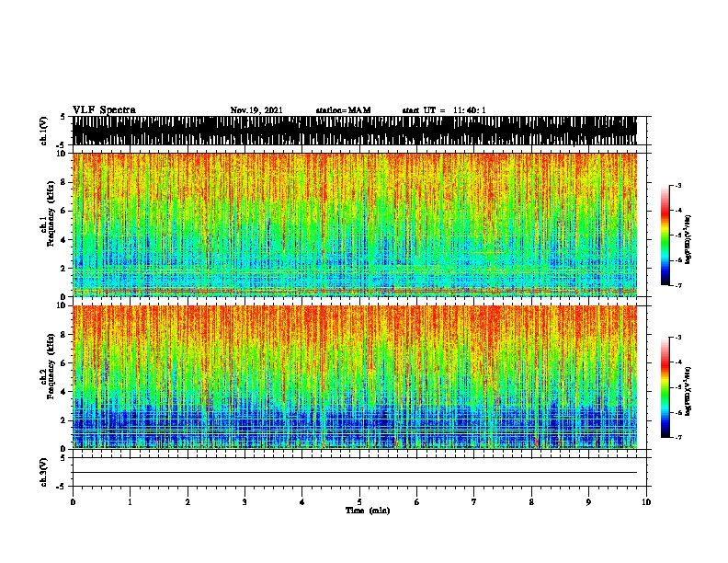Click the ch.1 voltage waveform panel
Screen dimensions: 728x563
(354, 131)
